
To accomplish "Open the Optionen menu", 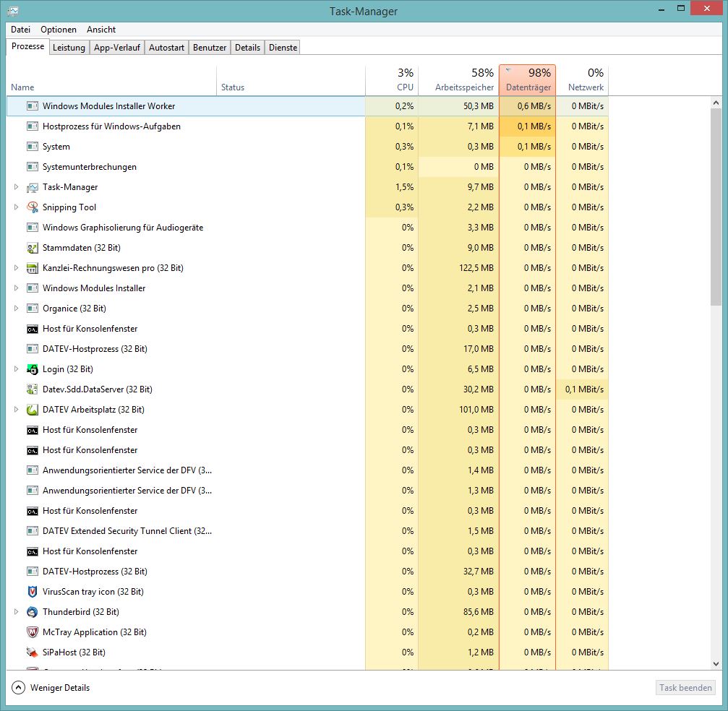I will pyautogui.click(x=59, y=29).
